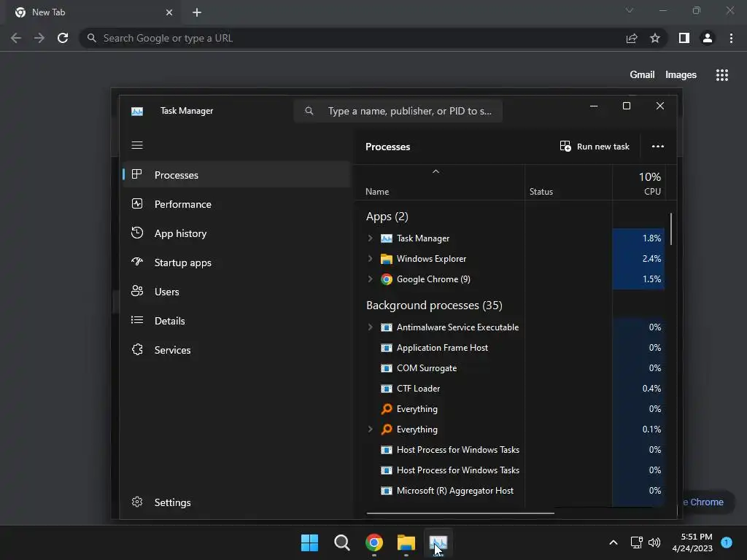Open the Windows Start button on the taskbar
The height and width of the screenshot is (560, 747).
tap(309, 542)
